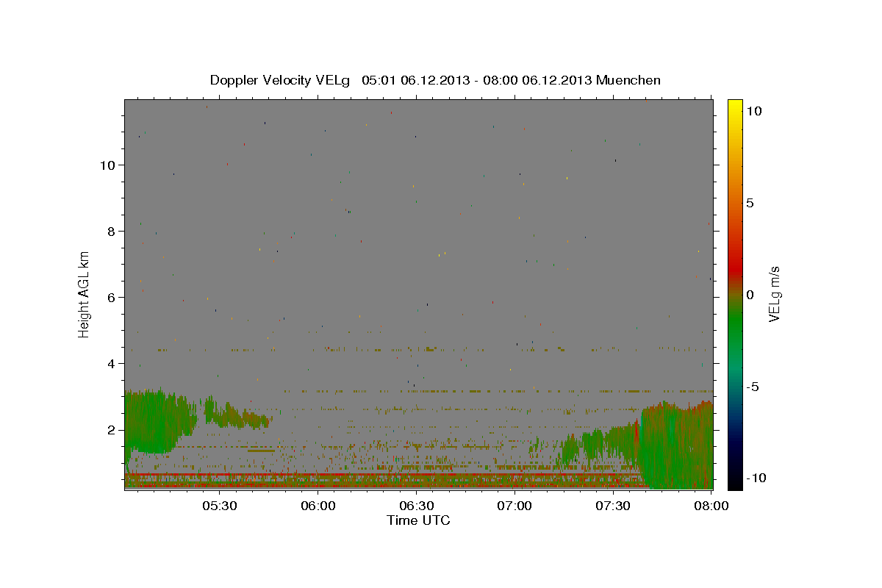This screenshot has height=588, width=882.
Task: Click the 06:00 time tick label
Action: coord(318,506)
